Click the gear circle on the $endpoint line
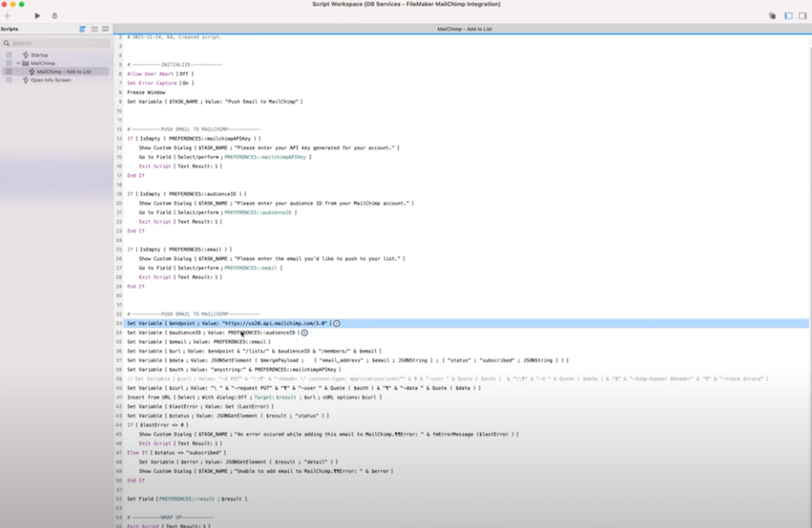This screenshot has height=528, width=812. (x=337, y=323)
